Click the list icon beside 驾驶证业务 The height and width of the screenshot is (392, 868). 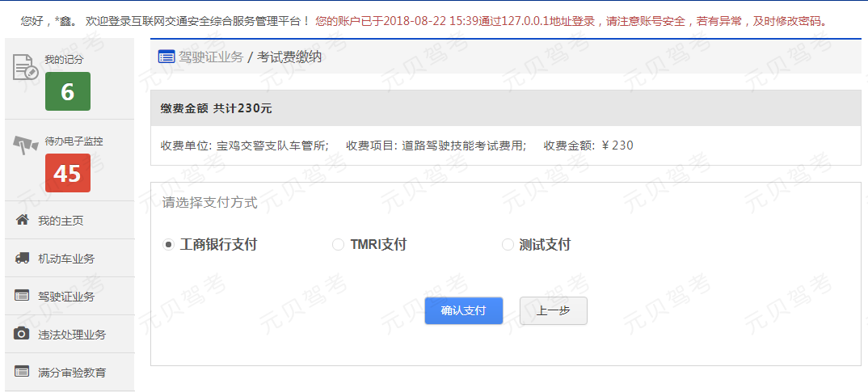22,296
